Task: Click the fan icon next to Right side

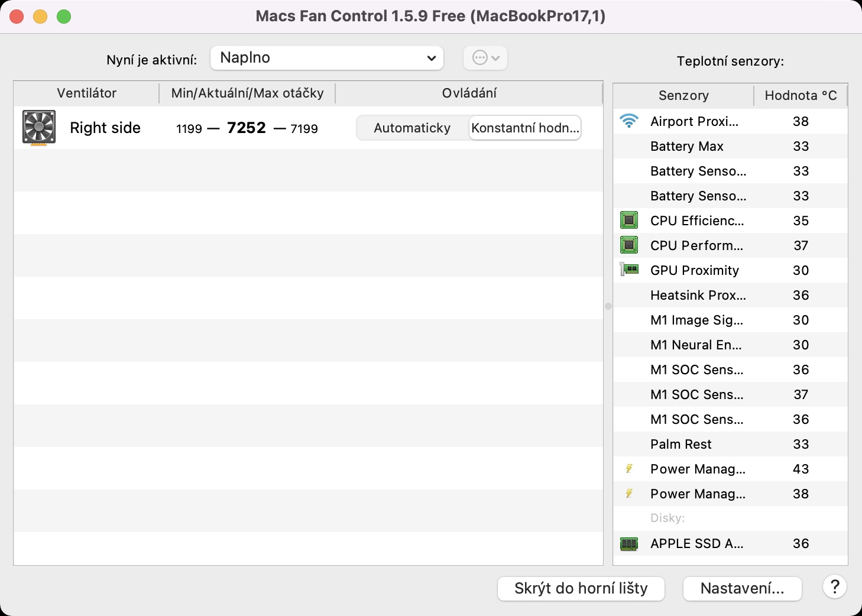Action: tap(39, 128)
